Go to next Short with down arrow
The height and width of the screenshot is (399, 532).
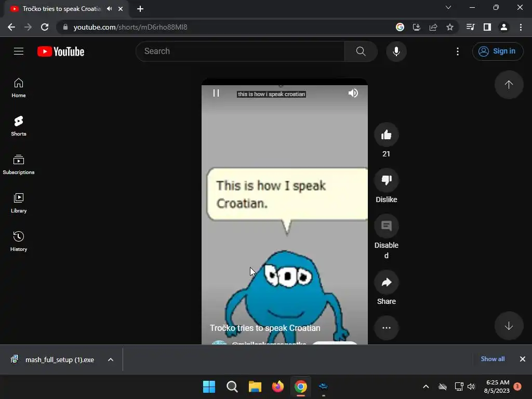coord(509,326)
